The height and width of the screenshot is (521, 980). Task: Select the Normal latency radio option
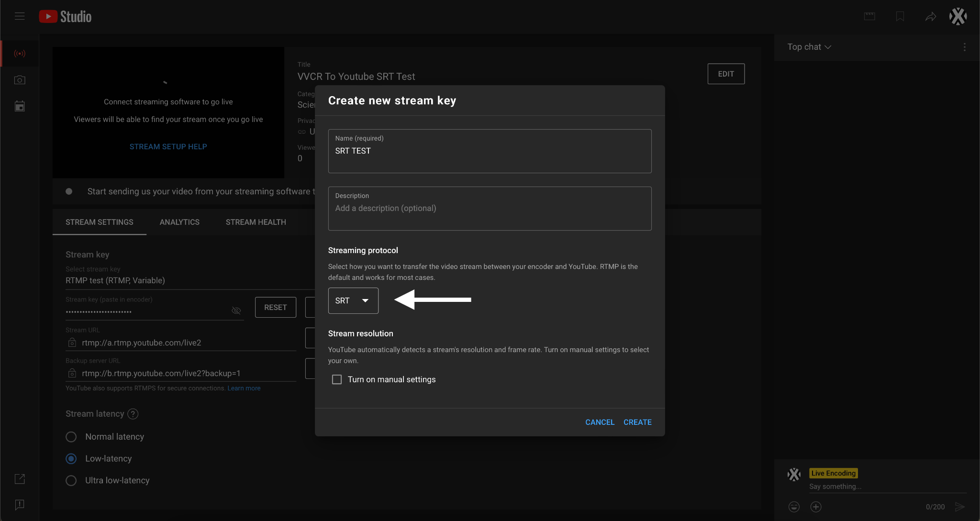(x=71, y=436)
